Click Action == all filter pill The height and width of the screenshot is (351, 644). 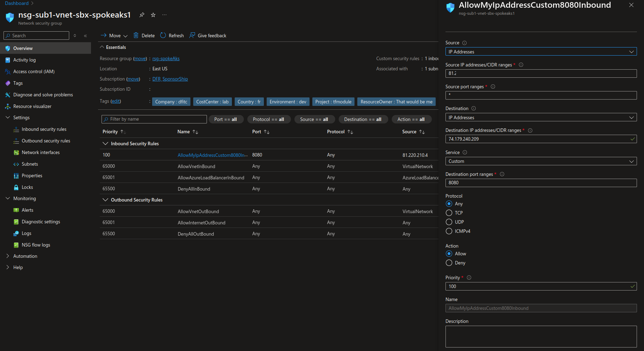point(411,119)
